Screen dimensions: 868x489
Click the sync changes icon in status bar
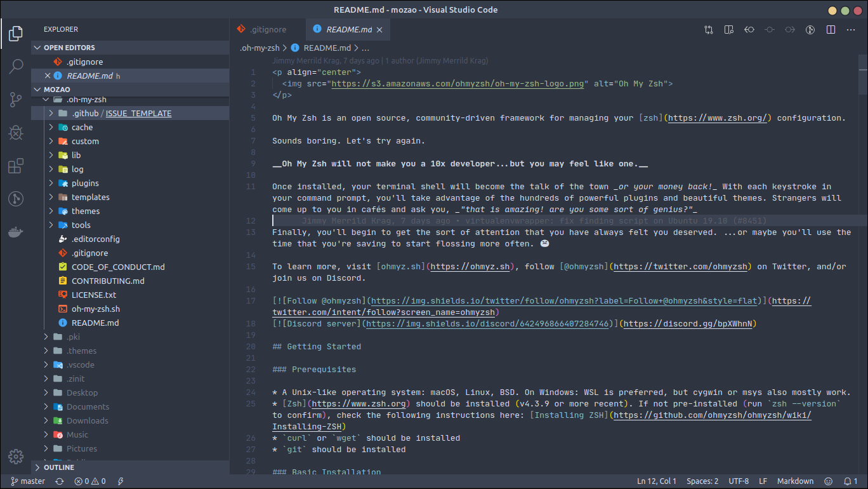tap(60, 481)
